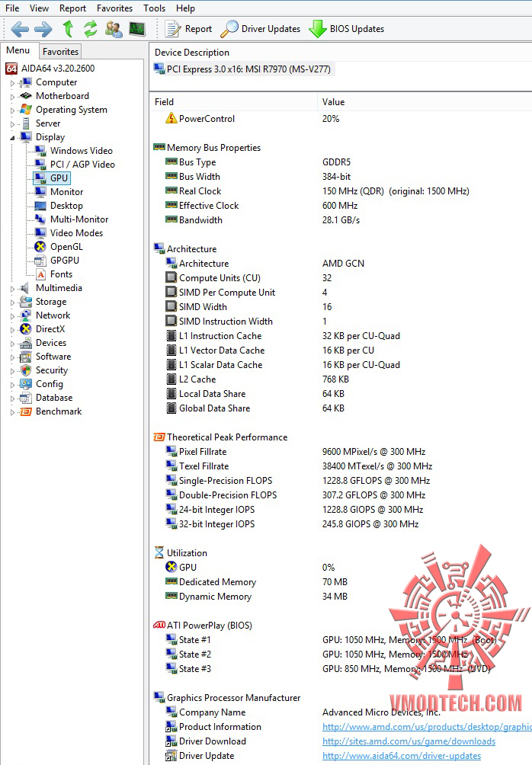The width and height of the screenshot is (532, 765).
Task: Switch to the Favorites tab
Action: (x=60, y=51)
